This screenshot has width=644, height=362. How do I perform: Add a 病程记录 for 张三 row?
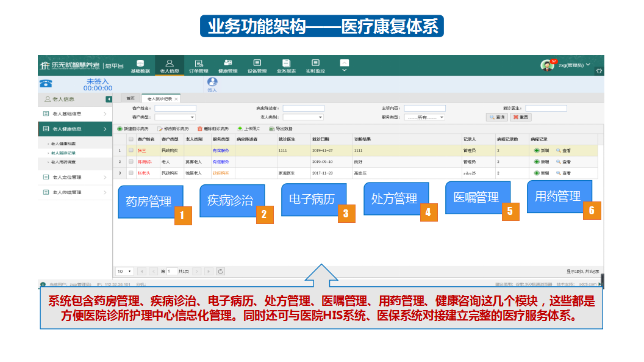tap(542, 150)
